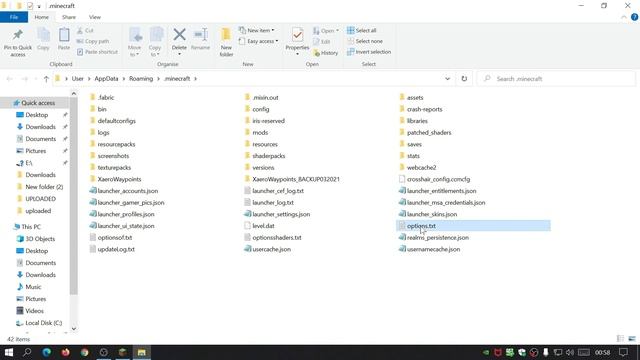
Task: Click Paste shortcut in ribbon
Action: (97, 52)
